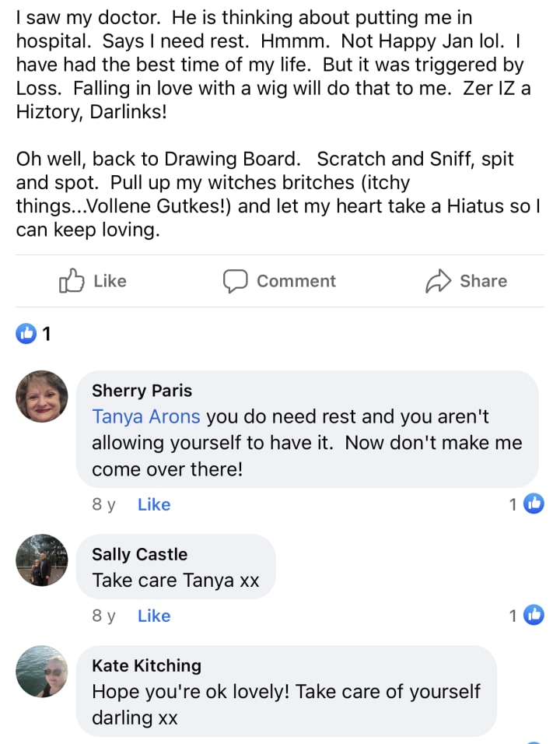This screenshot has height=744, width=560.
Task: Like Sally Castle's comment
Action: point(153,616)
